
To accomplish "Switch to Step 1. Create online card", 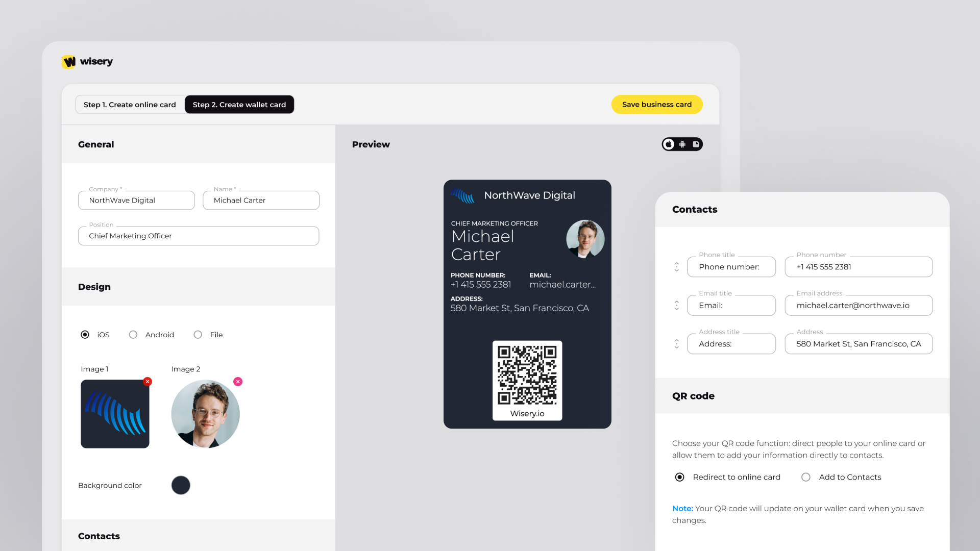I will (x=129, y=104).
